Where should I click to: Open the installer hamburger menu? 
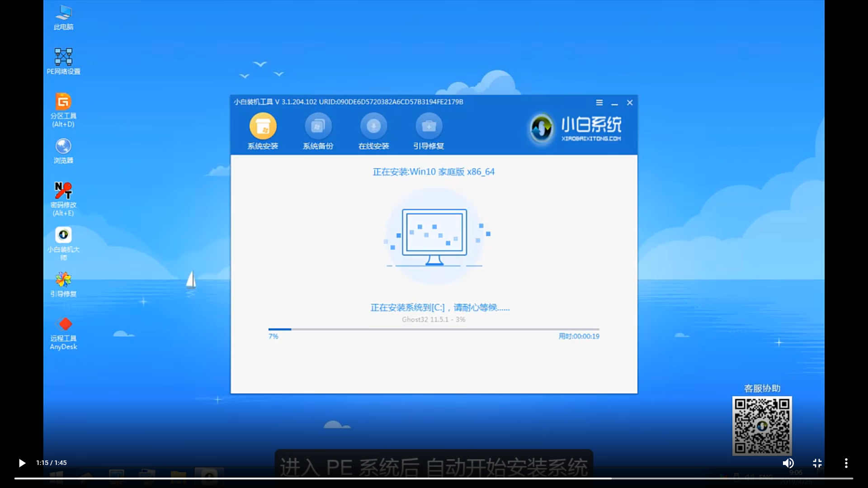tap(599, 103)
